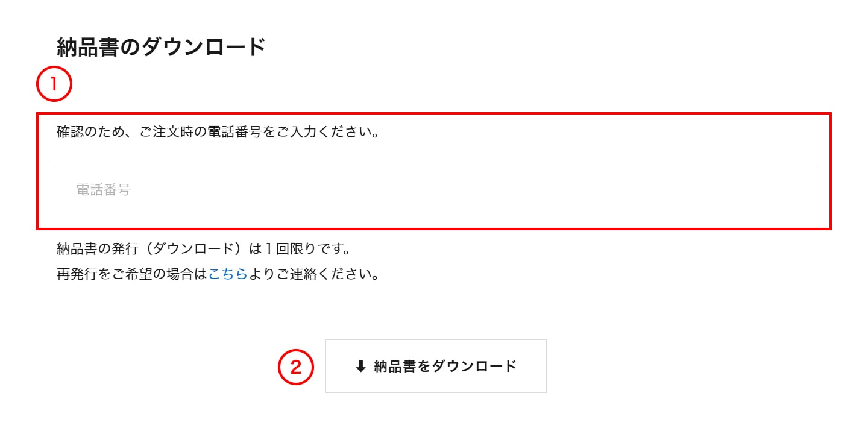Click the ダウンロード word in the button label
Viewport: 868px width, 428px height.
click(x=475, y=366)
